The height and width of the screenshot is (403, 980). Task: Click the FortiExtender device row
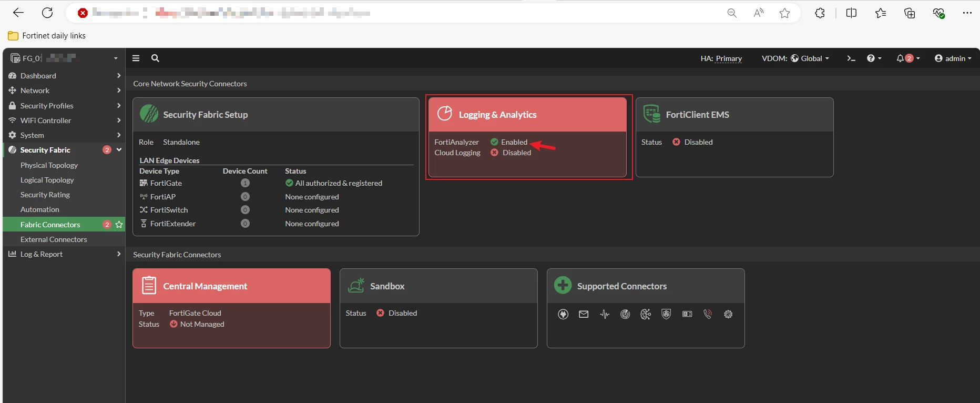276,224
